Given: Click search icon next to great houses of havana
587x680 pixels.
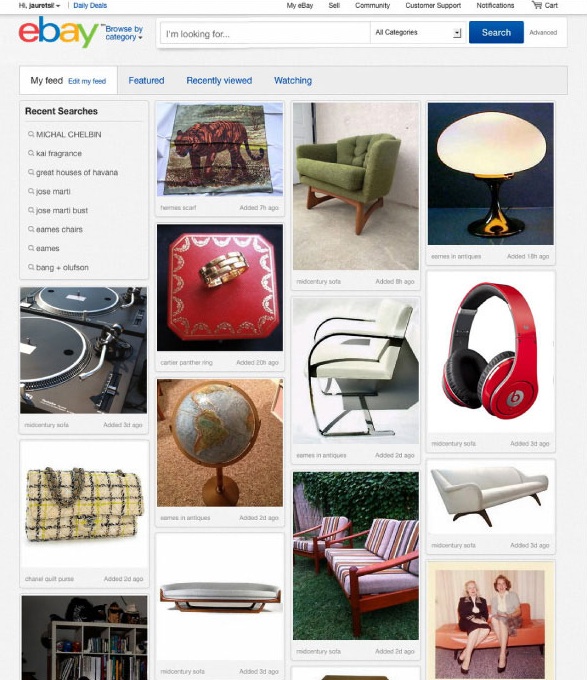Looking at the screenshot, I should tap(31, 173).
